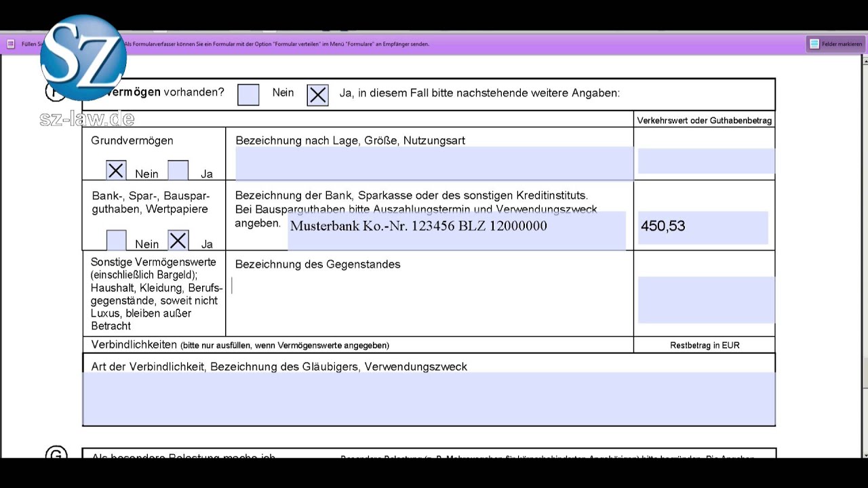
Task: Click the Art der Verbindlichkeit text field
Action: (429, 399)
